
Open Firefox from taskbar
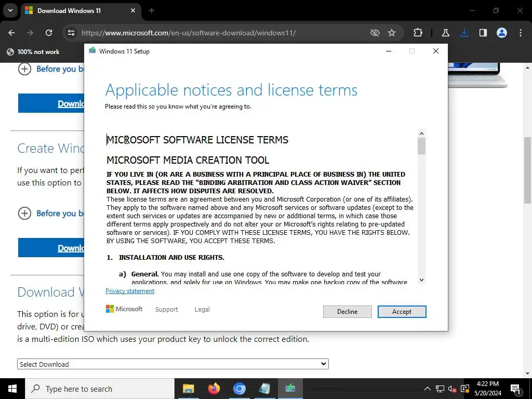click(214, 389)
